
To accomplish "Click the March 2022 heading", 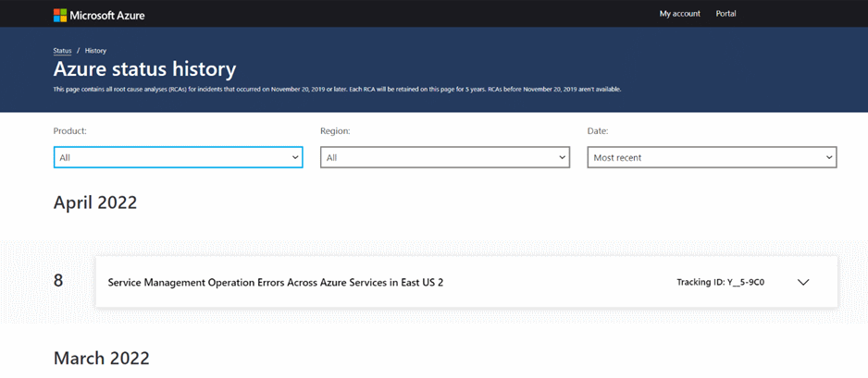I will pyautogui.click(x=101, y=358).
